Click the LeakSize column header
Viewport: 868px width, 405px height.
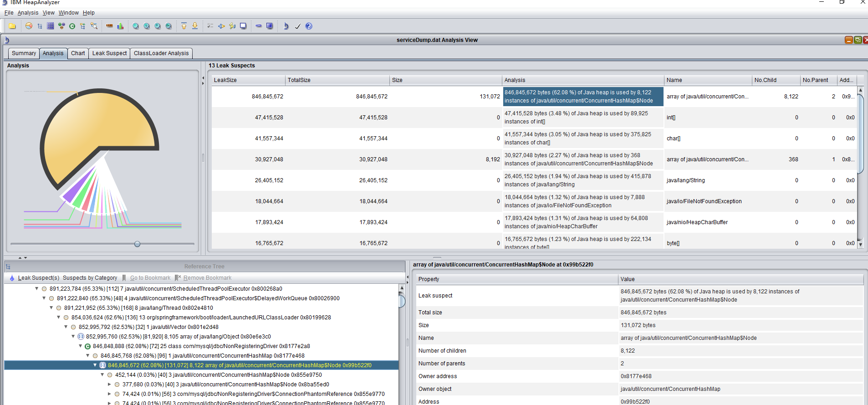pyautogui.click(x=248, y=80)
